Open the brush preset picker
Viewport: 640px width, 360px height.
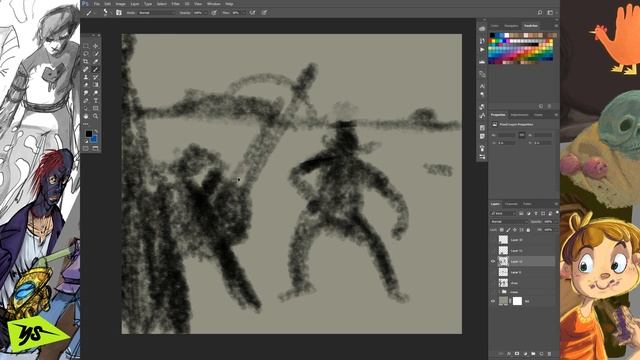tap(106, 13)
